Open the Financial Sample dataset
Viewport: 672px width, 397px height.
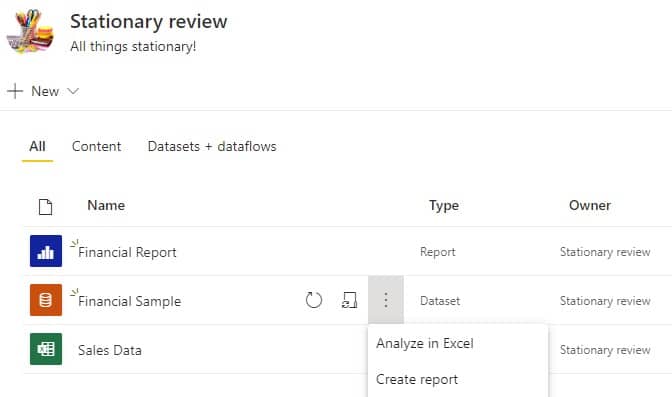coord(129,301)
